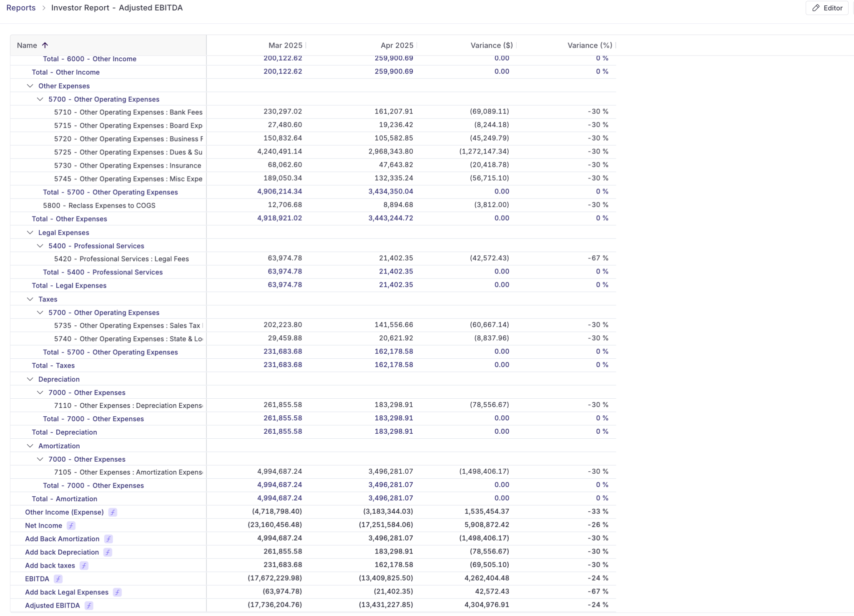Collapse 5400 - Professional Services subgroup
This screenshot has height=616, width=854.
coord(40,246)
